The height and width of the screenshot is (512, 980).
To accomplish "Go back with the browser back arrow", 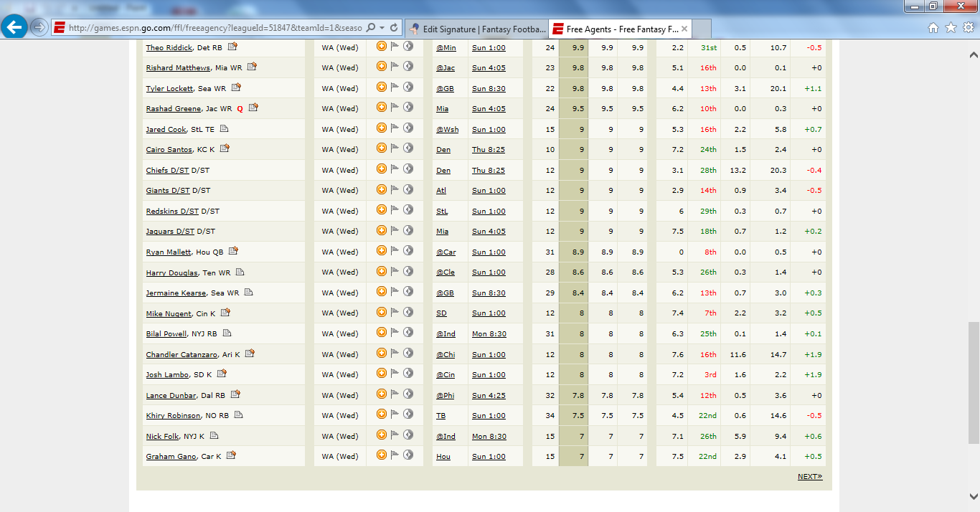I will [x=14, y=28].
